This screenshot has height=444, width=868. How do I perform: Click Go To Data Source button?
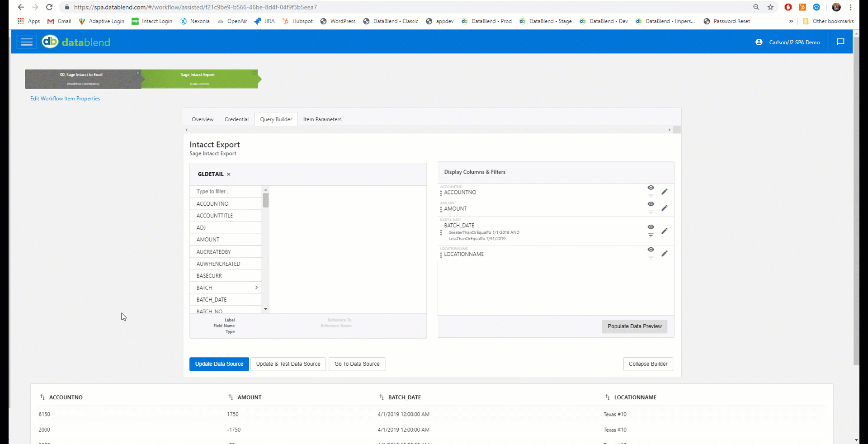(x=357, y=364)
